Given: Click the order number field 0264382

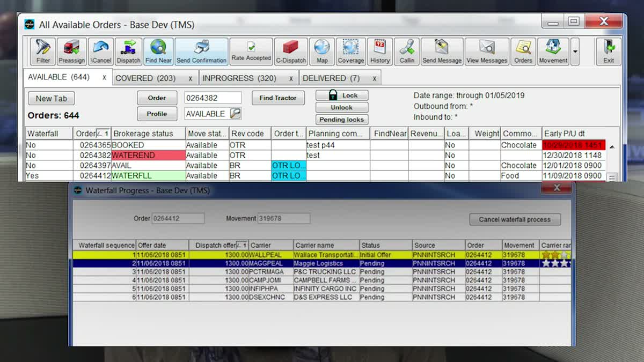Looking at the screenshot, I should (213, 98).
